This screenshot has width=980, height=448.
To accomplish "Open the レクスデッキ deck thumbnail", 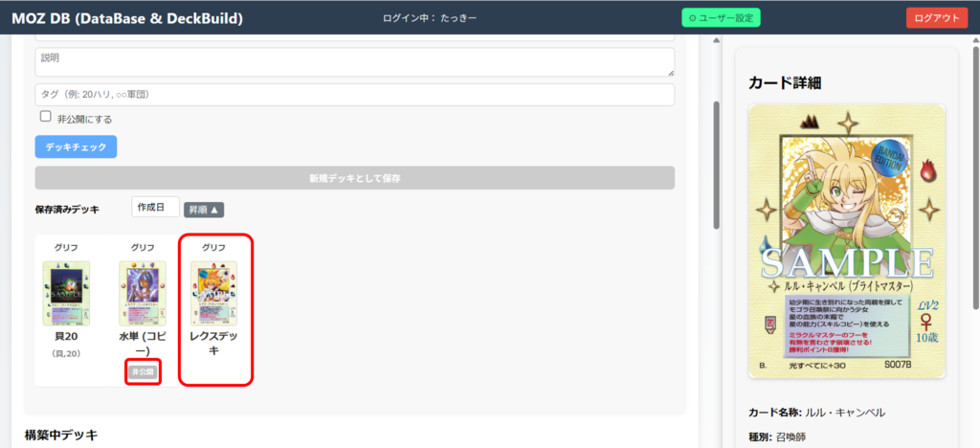I will point(213,292).
